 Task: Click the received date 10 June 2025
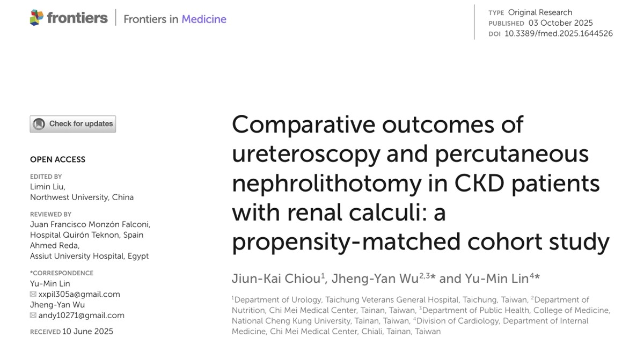point(87,331)
